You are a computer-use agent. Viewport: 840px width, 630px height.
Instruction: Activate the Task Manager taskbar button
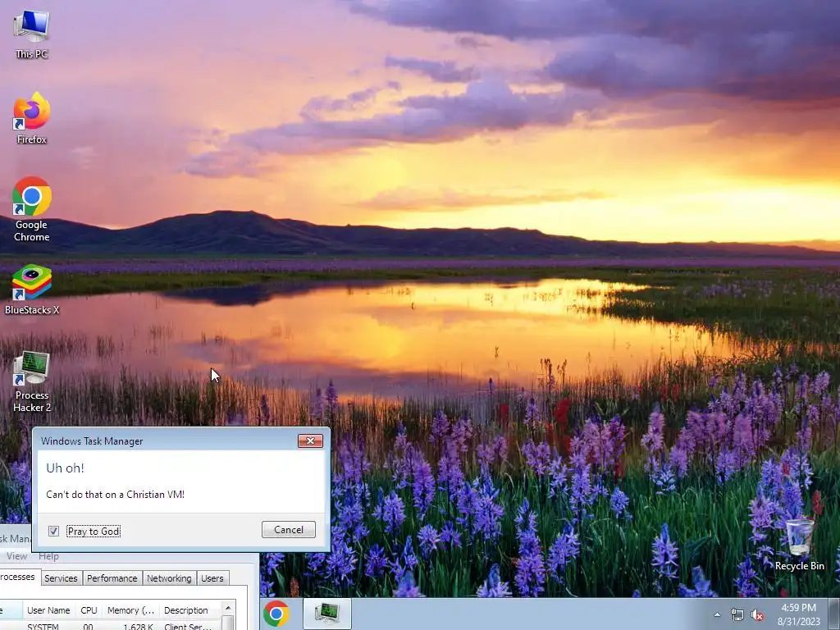pos(326,614)
